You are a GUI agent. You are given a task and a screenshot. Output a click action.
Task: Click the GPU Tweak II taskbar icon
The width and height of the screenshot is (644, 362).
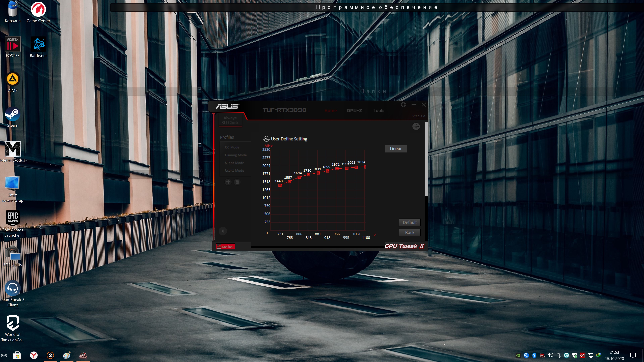pyautogui.click(x=83, y=355)
